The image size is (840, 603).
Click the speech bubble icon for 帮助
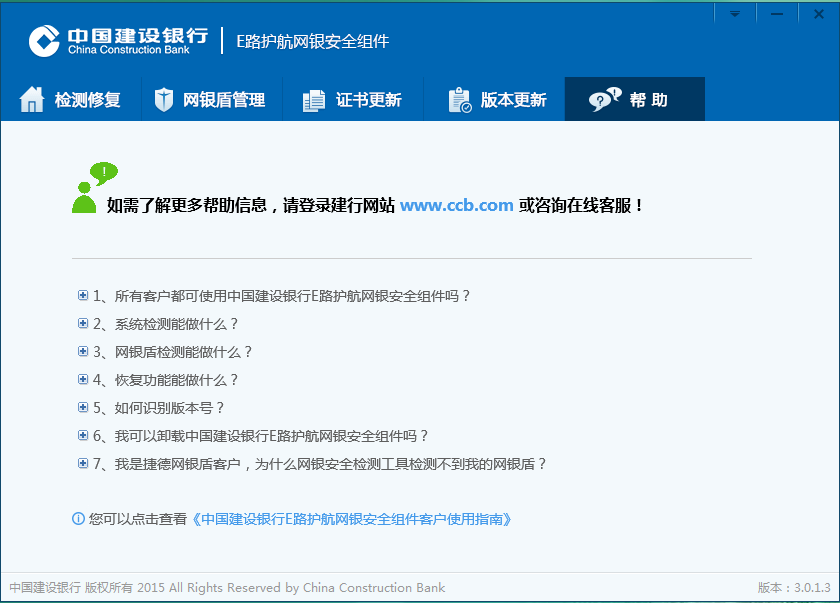605,100
